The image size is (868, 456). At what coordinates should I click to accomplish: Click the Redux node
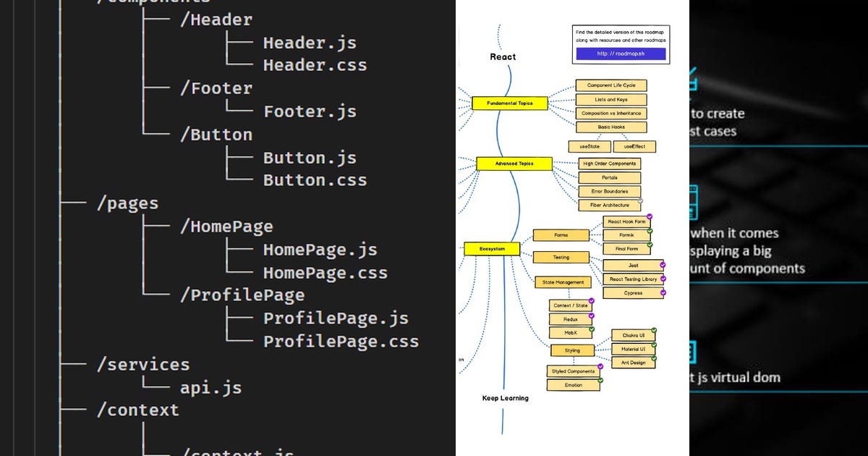tap(571, 319)
